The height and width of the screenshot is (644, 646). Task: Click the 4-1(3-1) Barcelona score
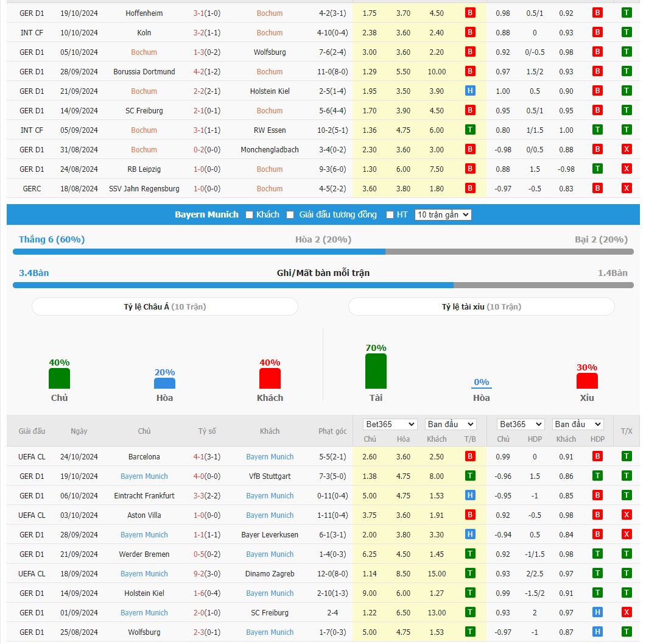click(207, 457)
